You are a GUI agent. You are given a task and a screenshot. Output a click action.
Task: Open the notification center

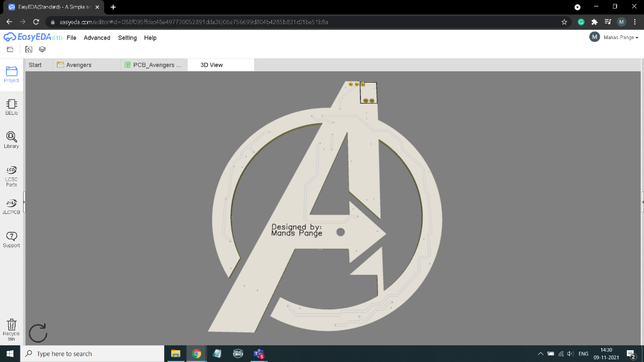click(x=632, y=354)
